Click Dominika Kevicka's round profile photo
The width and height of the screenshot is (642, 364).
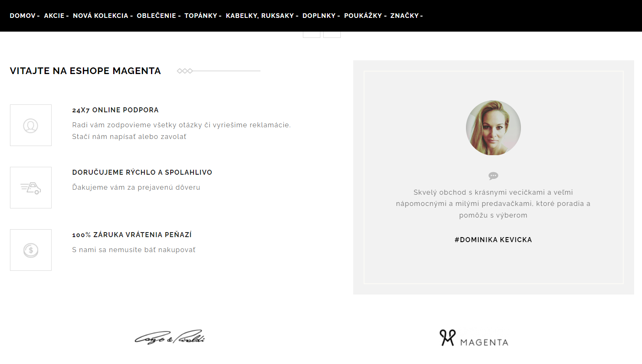pos(493,128)
